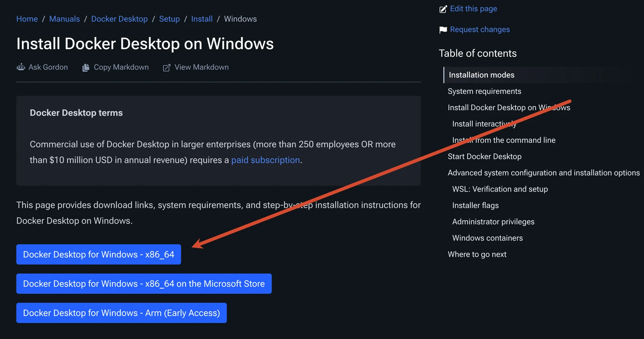Download Docker Desktop for Windows - x86_64

(x=99, y=254)
